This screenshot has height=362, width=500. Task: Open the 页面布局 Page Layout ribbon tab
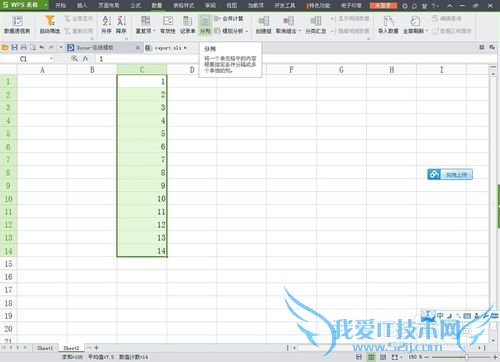[109, 6]
